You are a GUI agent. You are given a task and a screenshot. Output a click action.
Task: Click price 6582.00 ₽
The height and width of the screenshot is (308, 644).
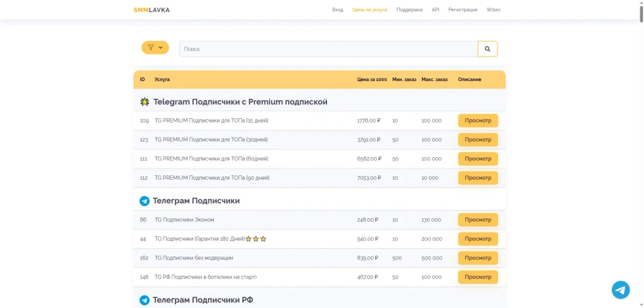(x=369, y=159)
